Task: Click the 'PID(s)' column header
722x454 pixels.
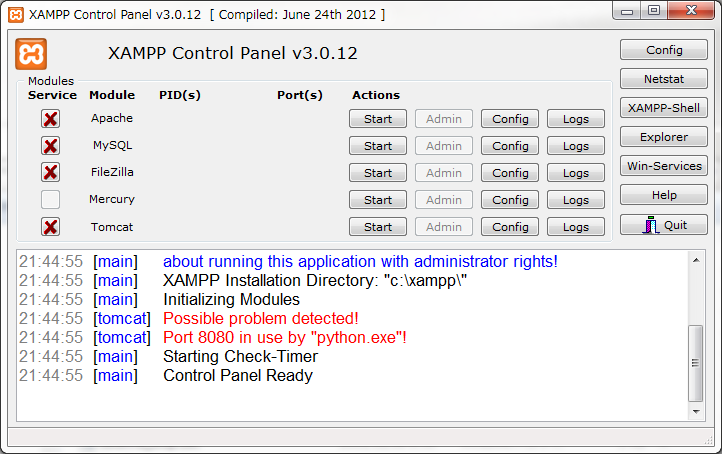Action: pos(180,95)
